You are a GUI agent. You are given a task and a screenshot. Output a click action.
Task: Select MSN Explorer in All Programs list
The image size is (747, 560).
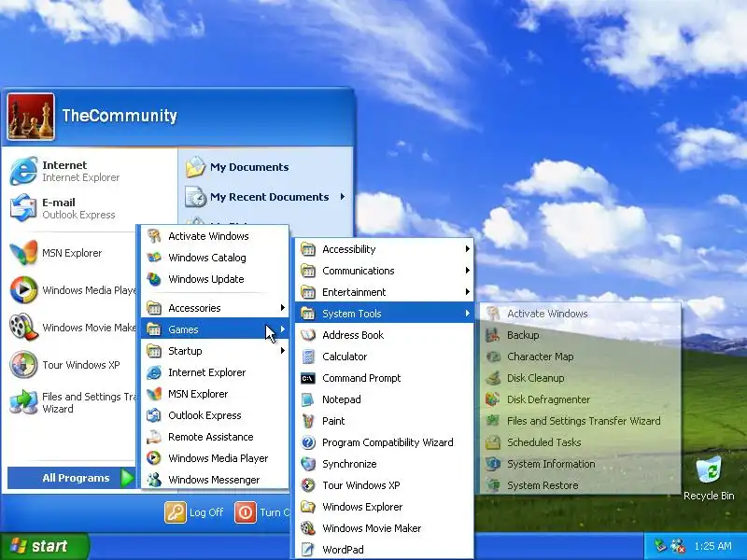[215, 394]
